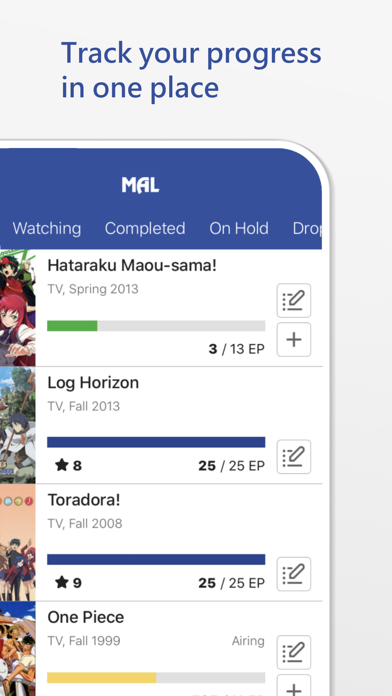Viewport: 392px width, 696px height.
Task: Select the 'TV, Fall 2013' label
Action: coord(83,406)
